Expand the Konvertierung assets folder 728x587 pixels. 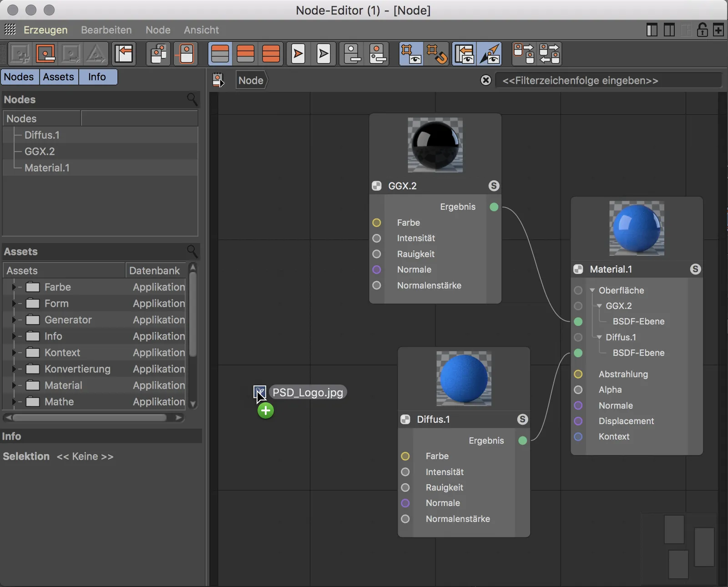14,369
